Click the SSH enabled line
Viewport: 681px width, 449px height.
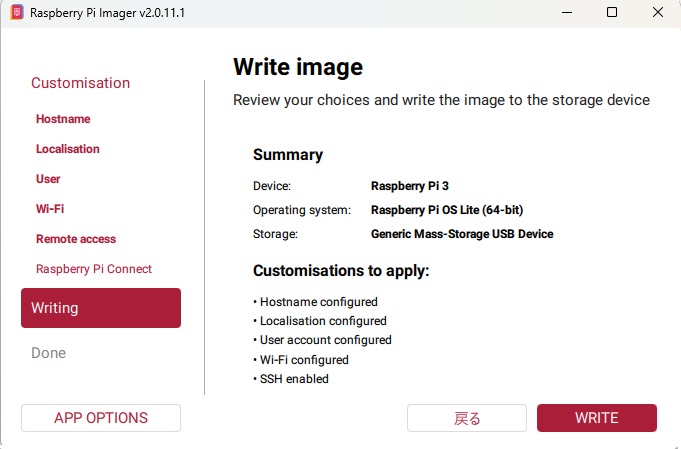point(291,379)
